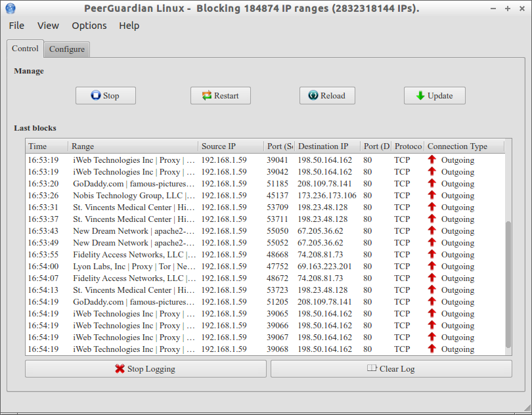532x415 pixels.
Task: Click the Last blocks section heading
Action: pyautogui.click(x=35, y=128)
